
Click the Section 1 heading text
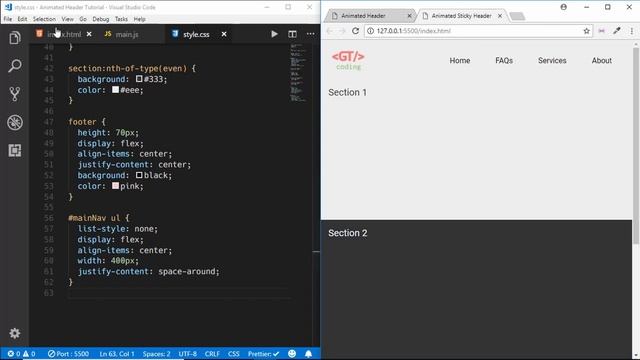pos(347,92)
